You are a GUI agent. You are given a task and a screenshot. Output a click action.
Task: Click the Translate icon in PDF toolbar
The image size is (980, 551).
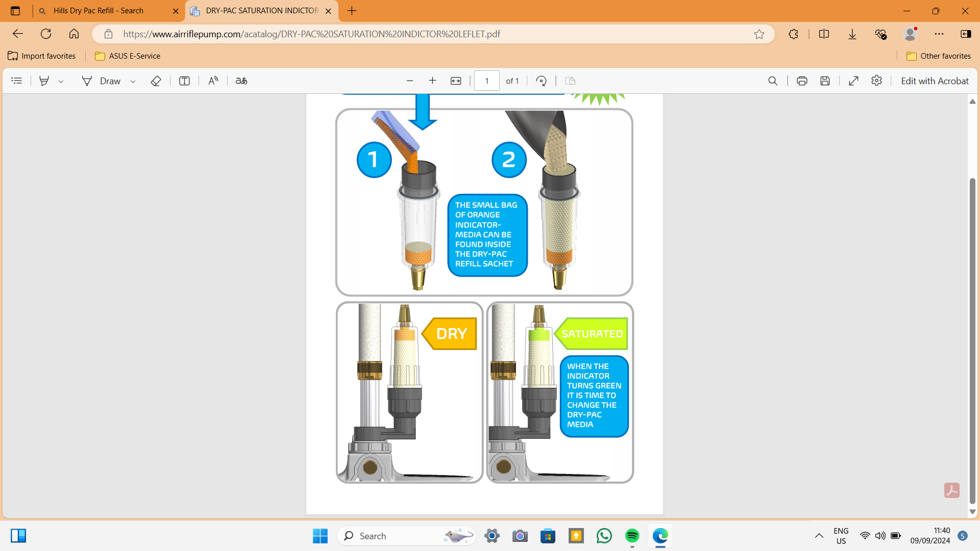tap(241, 81)
